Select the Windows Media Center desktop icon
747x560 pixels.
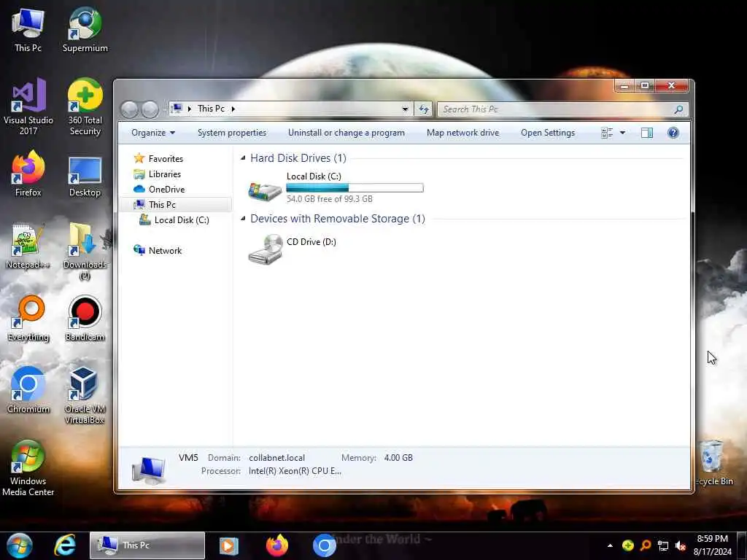[x=28, y=468]
